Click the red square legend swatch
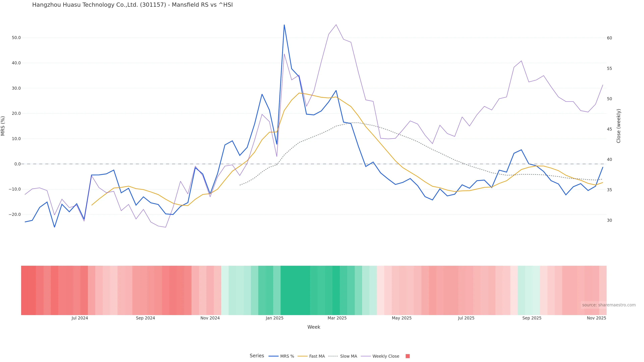 pyautogui.click(x=408, y=356)
